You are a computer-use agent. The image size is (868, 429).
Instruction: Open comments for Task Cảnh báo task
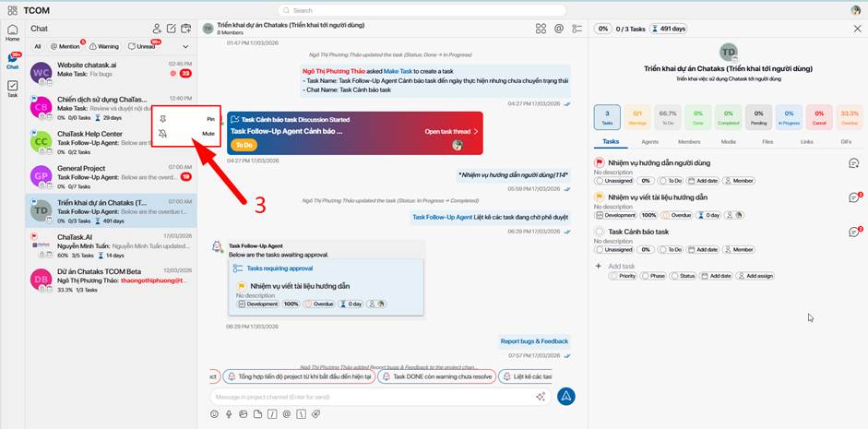[x=855, y=232]
